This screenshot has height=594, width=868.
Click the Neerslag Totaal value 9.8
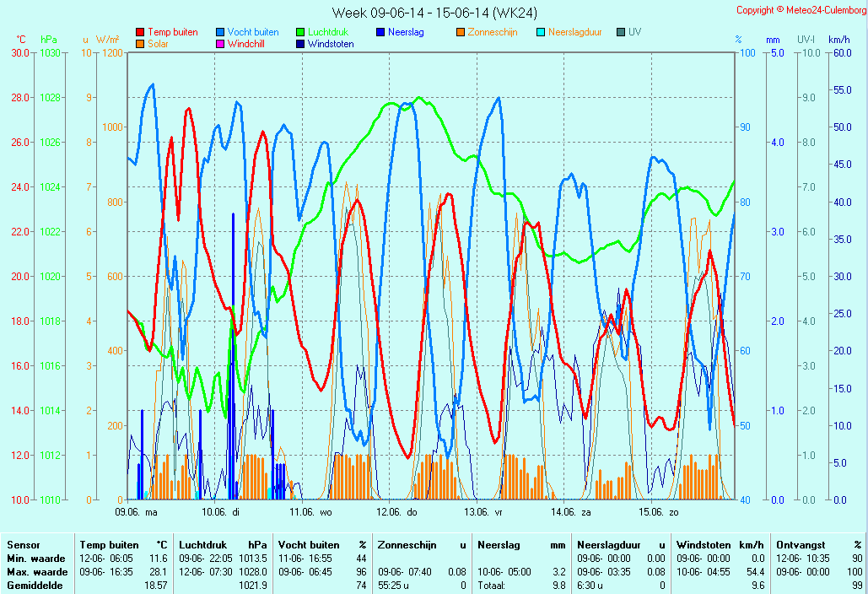click(558, 586)
